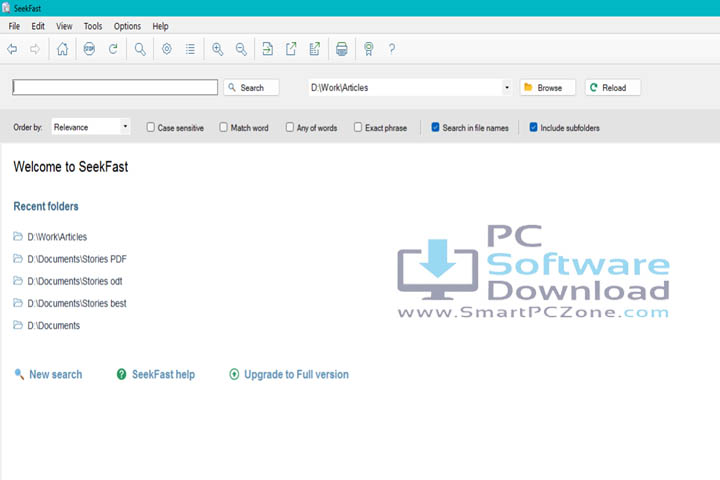
Task: Click folder icon next to Stories odt
Action: tap(18, 281)
